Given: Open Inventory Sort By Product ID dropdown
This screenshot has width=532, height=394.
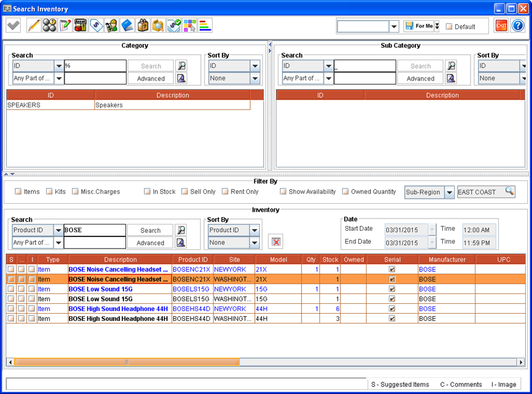Looking at the screenshot, I should 254,230.
